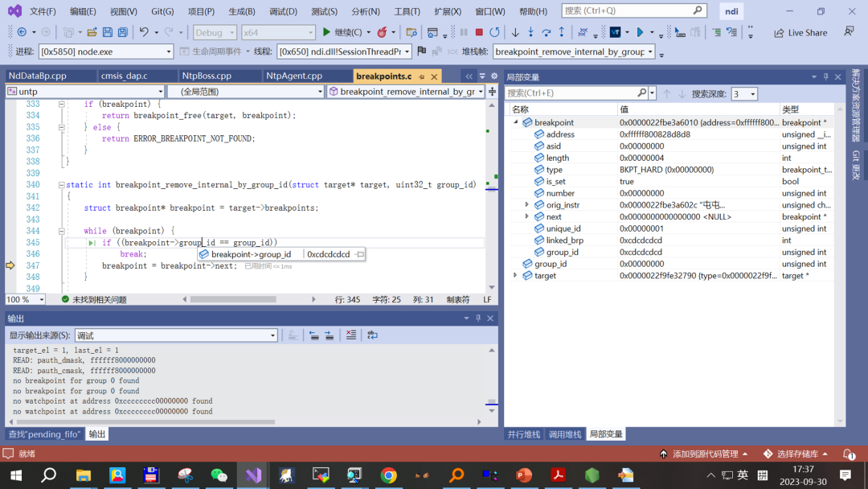Click the code editor horizontal scrollbar thumb
The width and height of the screenshot is (868, 489).
click(x=233, y=300)
